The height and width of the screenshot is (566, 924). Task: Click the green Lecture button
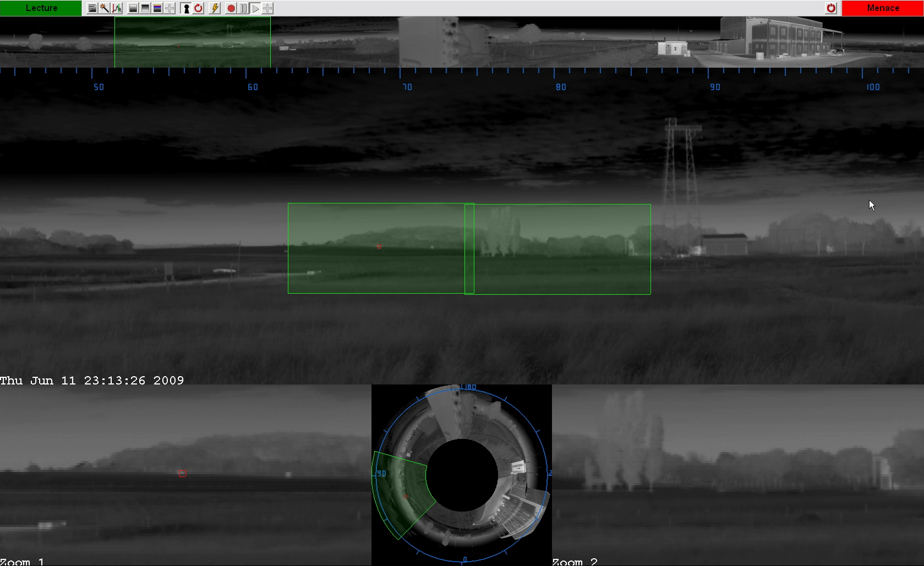41,8
